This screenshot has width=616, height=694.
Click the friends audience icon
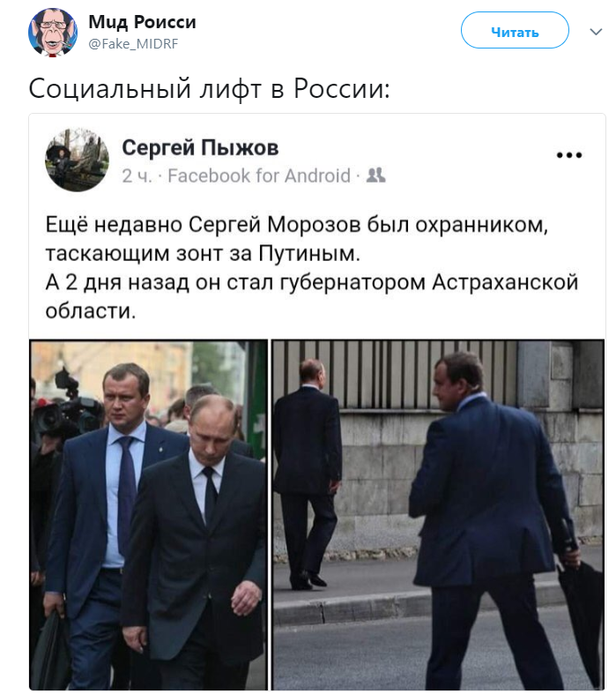tap(376, 175)
